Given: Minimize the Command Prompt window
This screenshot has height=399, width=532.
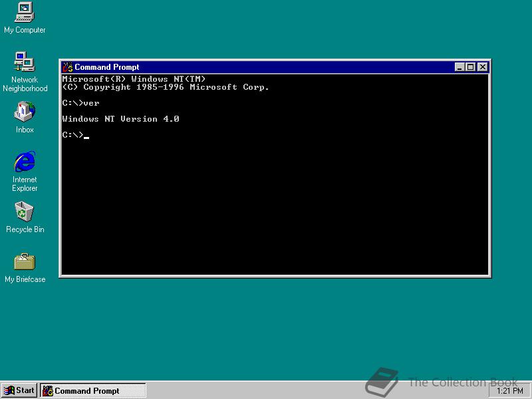Looking at the screenshot, I should [460, 67].
